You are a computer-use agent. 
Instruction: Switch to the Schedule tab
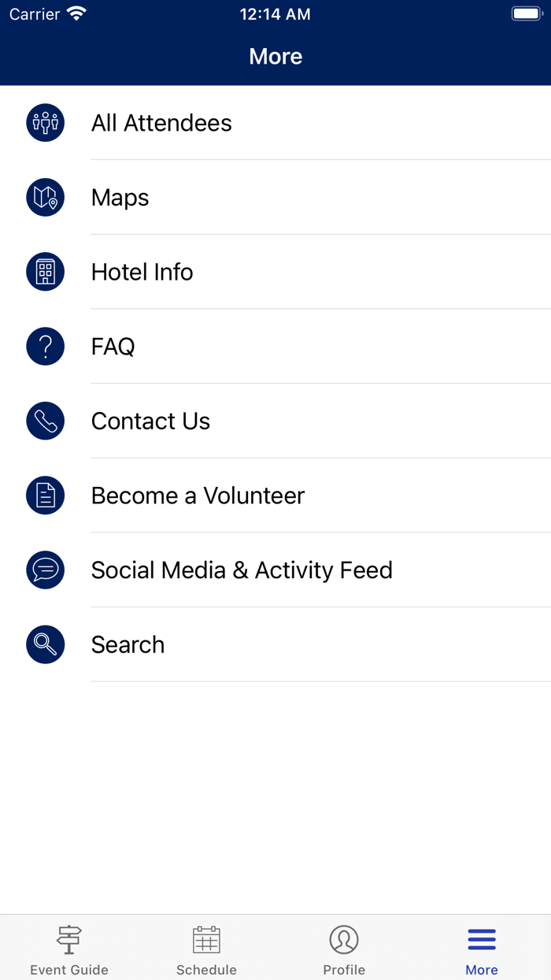click(206, 948)
